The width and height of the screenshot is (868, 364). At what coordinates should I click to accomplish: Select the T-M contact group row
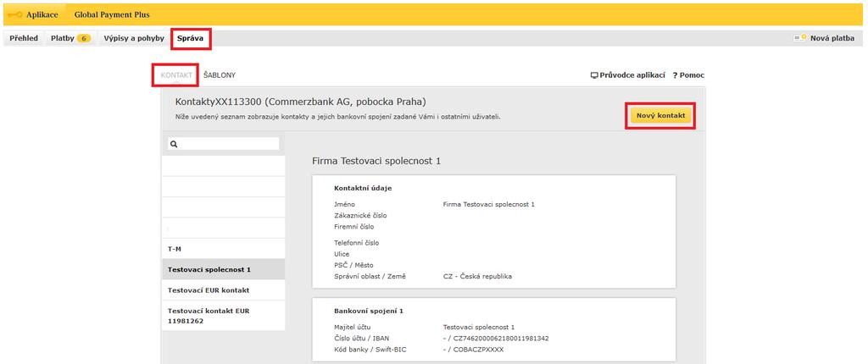(223, 249)
